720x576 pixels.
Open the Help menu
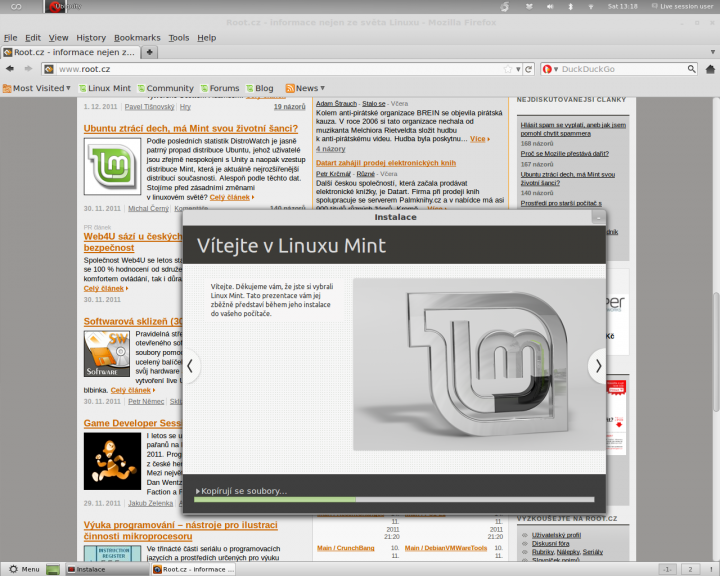207,38
